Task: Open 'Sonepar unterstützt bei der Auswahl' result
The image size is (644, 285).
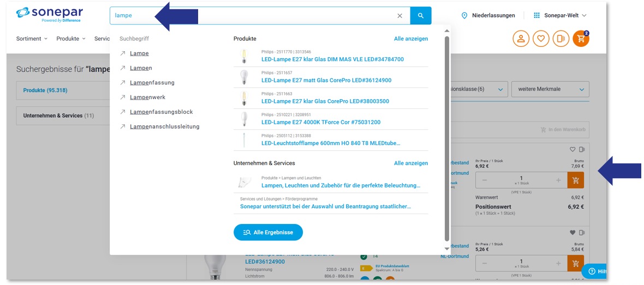Action: 325,207
